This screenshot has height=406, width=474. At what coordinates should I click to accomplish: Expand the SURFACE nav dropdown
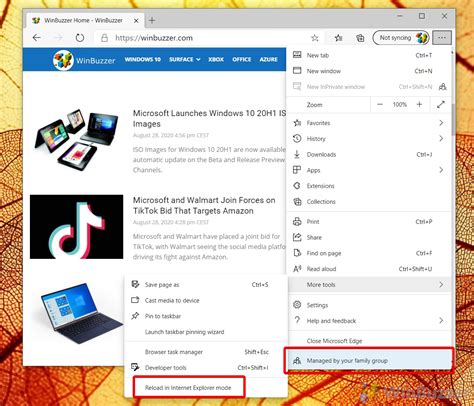point(185,59)
